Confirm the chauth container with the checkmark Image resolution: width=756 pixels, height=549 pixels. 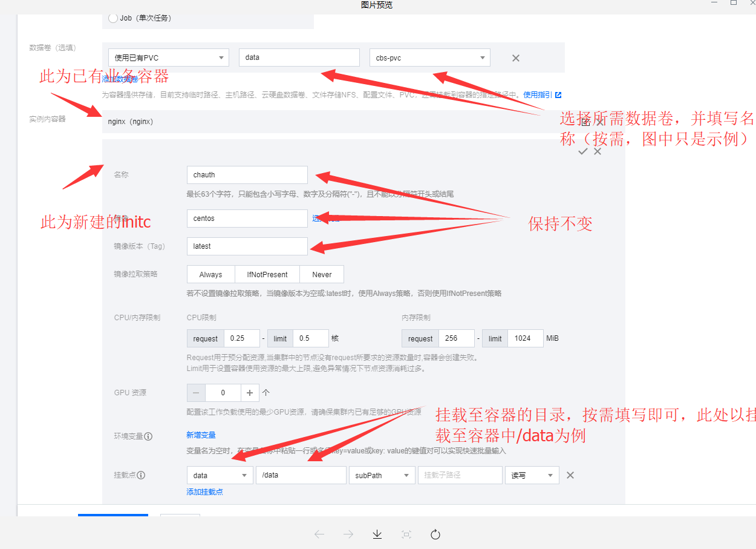click(582, 151)
